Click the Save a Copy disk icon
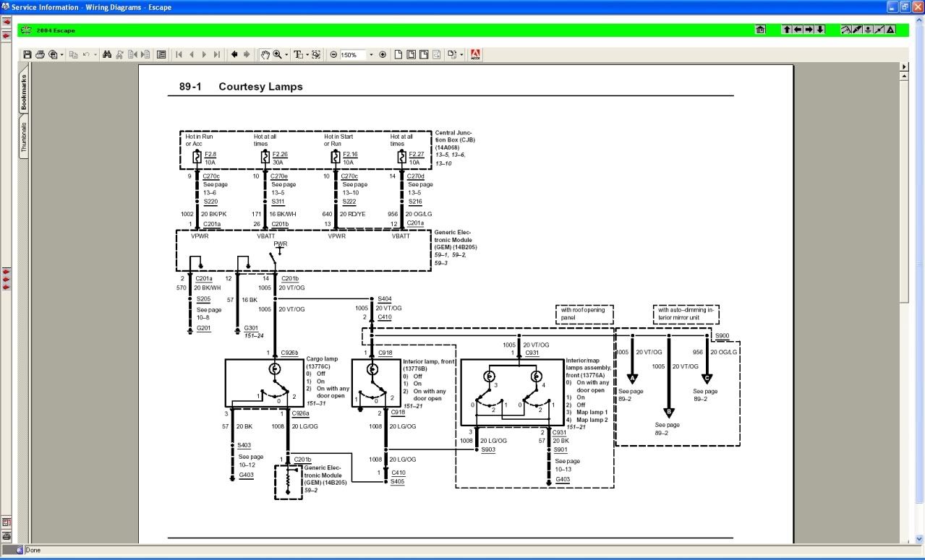Image resolution: width=925 pixels, height=560 pixels. click(27, 54)
